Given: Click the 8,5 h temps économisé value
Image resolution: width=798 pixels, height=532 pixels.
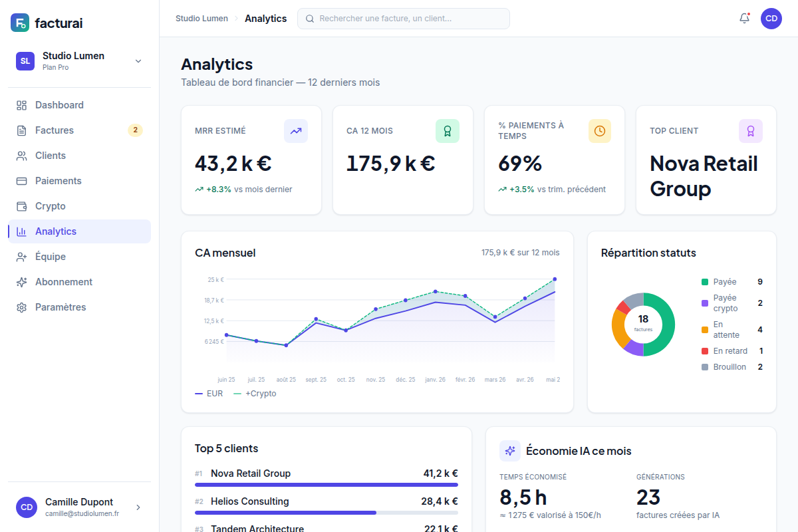Looking at the screenshot, I should (523, 497).
